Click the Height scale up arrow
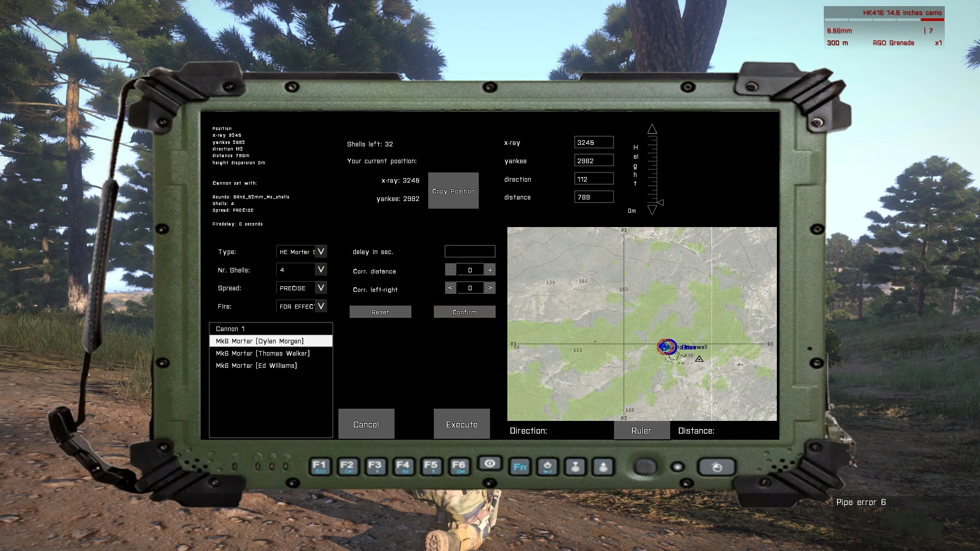Image resolution: width=980 pixels, height=551 pixels. pyautogui.click(x=652, y=129)
